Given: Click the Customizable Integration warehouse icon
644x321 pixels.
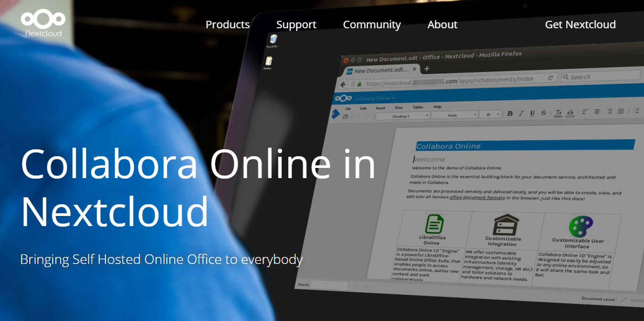Looking at the screenshot, I should tap(505, 224).
